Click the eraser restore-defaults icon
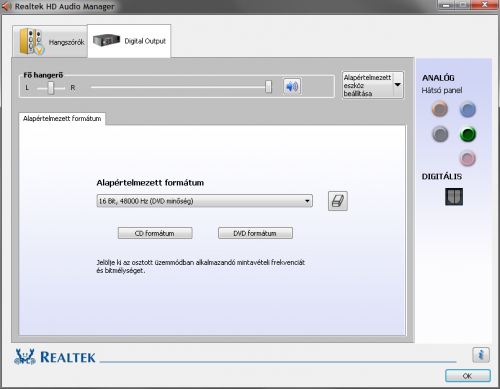The height and width of the screenshot is (389, 500). click(338, 201)
